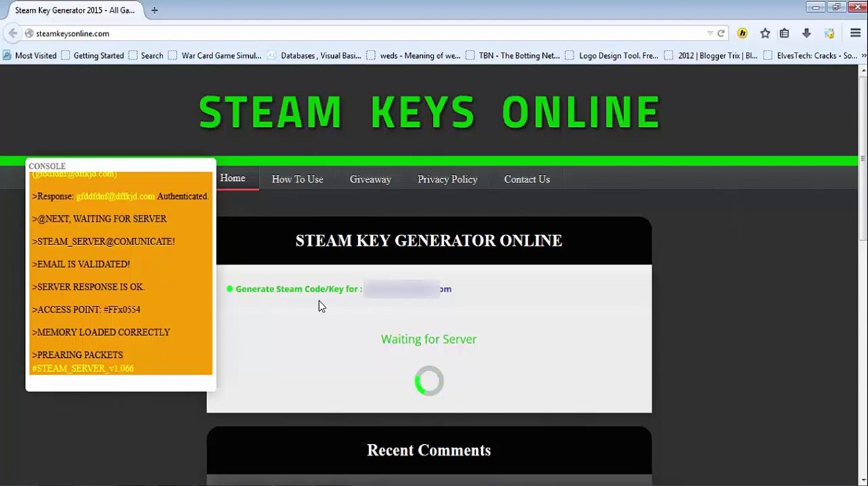The height and width of the screenshot is (486, 868).
Task: Open the Search bookmark
Action: coord(146,55)
